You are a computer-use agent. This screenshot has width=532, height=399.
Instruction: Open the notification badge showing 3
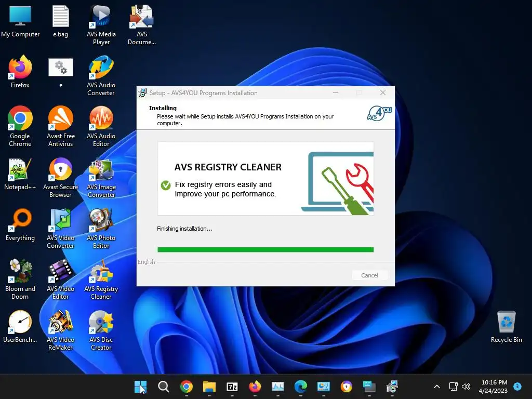(x=517, y=386)
